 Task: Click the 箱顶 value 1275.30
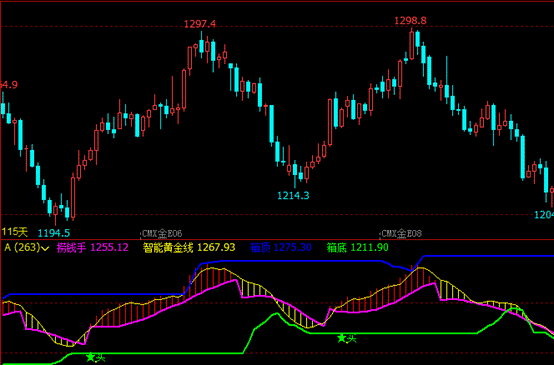click(293, 248)
